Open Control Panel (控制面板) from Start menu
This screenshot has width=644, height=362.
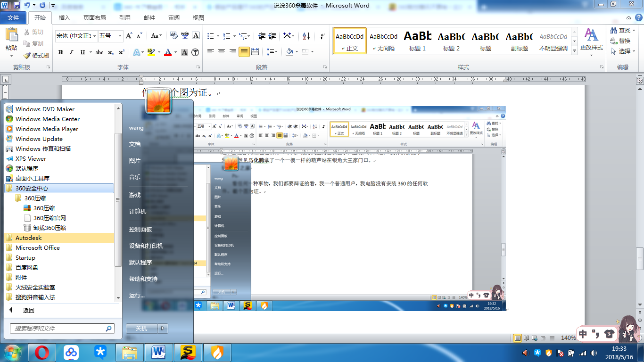(x=140, y=230)
